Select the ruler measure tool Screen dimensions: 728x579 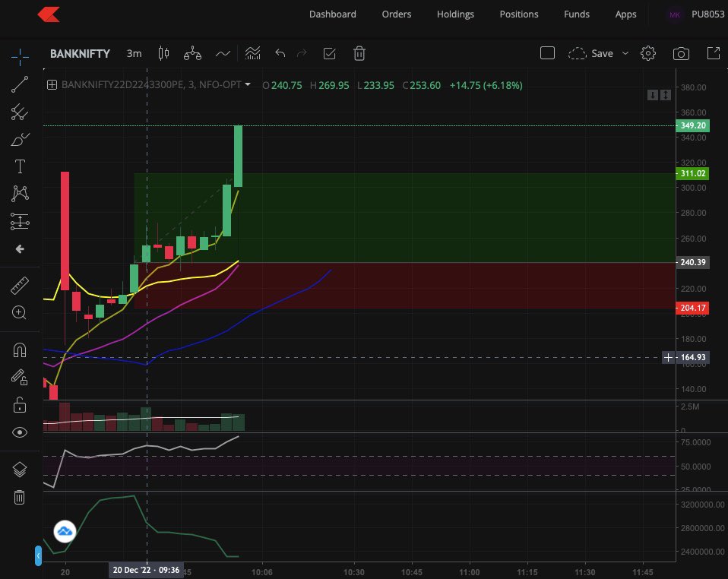[20, 286]
